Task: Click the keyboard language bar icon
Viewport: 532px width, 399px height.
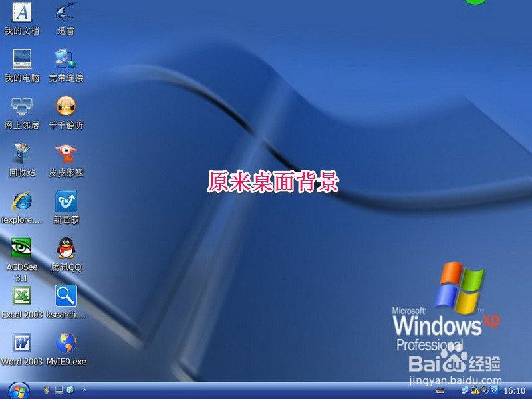Action: tap(440, 391)
